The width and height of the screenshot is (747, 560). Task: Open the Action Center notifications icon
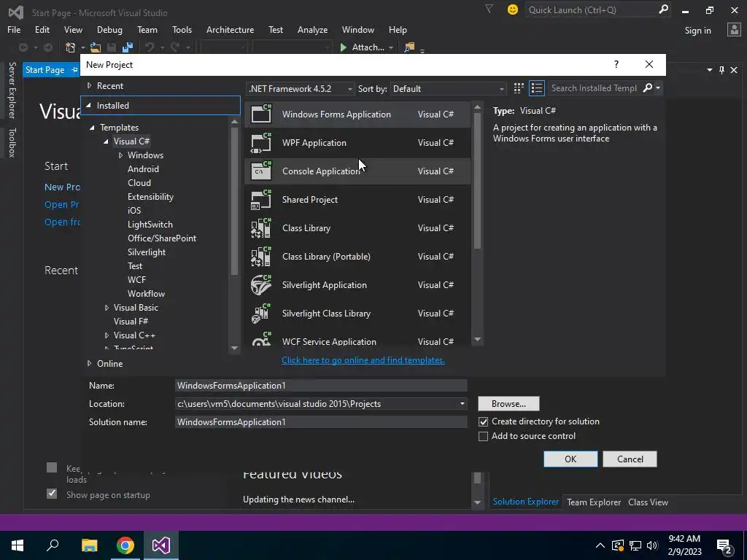pyautogui.click(x=724, y=545)
